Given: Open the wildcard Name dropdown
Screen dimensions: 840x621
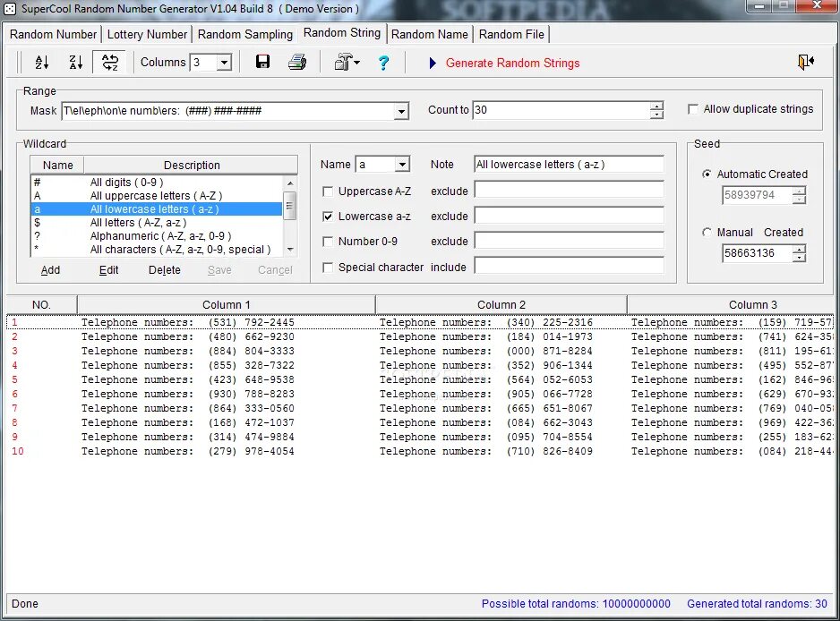Looking at the screenshot, I should click(x=402, y=165).
